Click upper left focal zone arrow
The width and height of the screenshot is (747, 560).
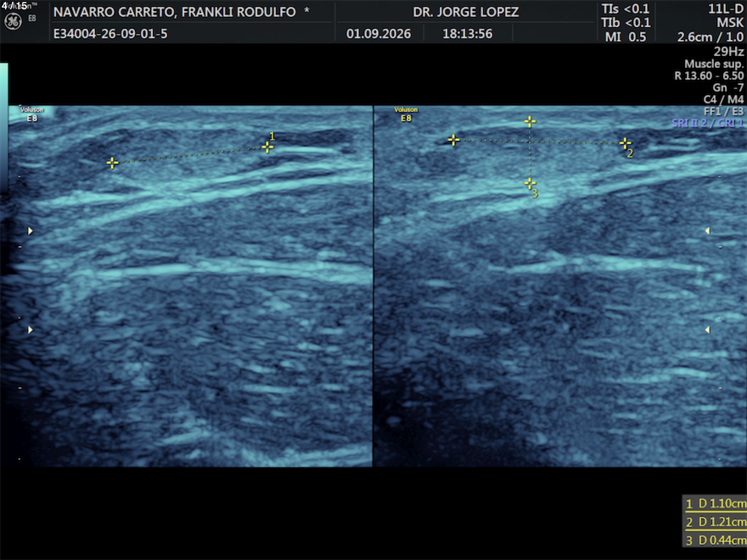point(30,231)
